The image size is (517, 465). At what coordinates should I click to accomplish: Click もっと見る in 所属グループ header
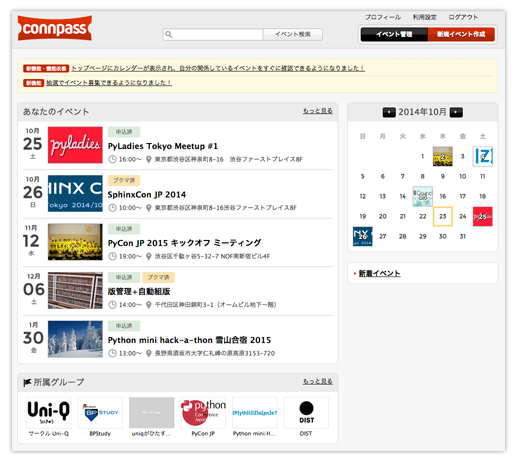(317, 381)
